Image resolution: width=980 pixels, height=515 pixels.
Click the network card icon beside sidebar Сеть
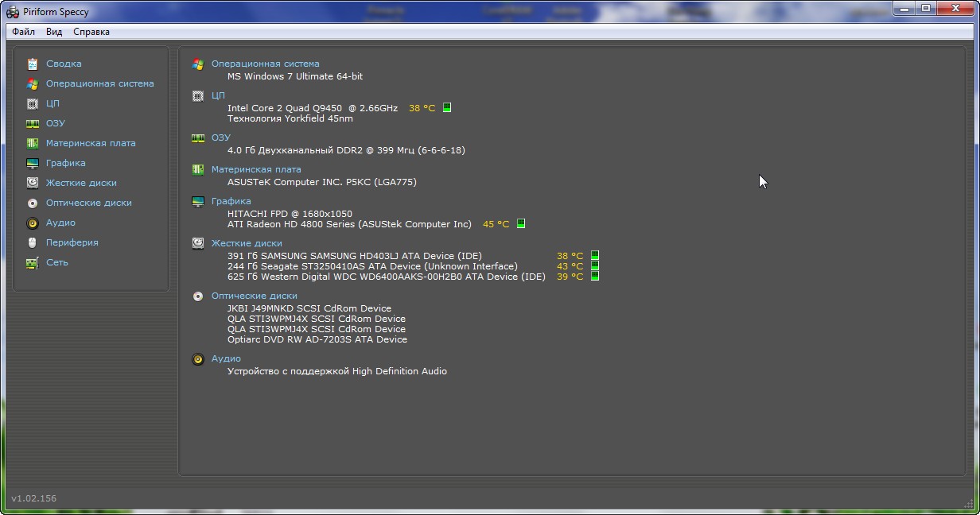tap(33, 262)
